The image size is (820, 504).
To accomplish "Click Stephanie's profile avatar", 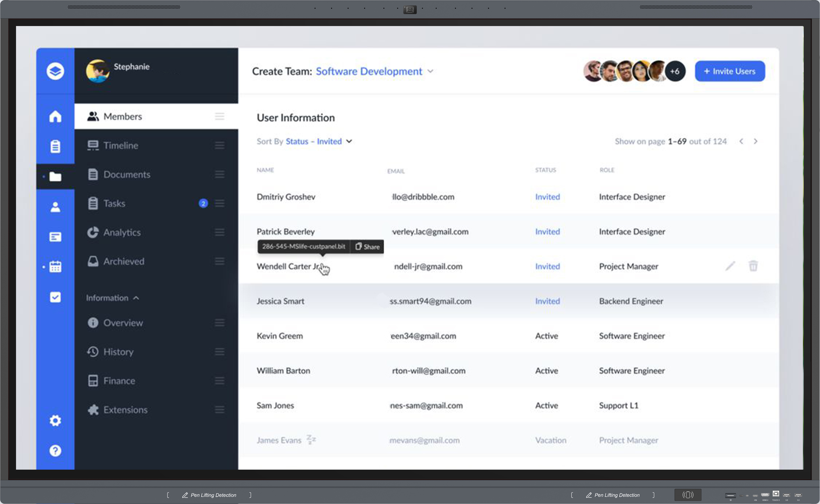I will click(98, 71).
